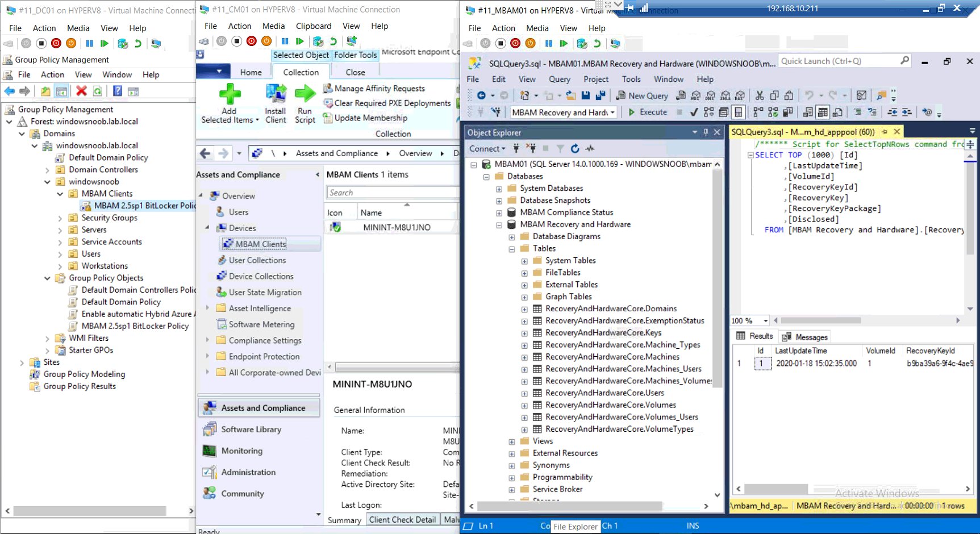Click Increase Indent icon in SSMS toolbar

(907, 112)
